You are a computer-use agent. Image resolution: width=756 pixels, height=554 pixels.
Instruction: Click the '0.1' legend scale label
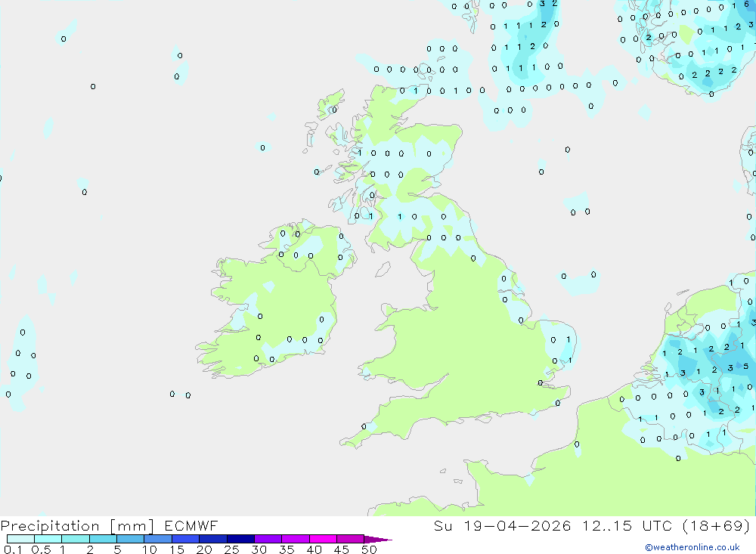click(x=13, y=549)
